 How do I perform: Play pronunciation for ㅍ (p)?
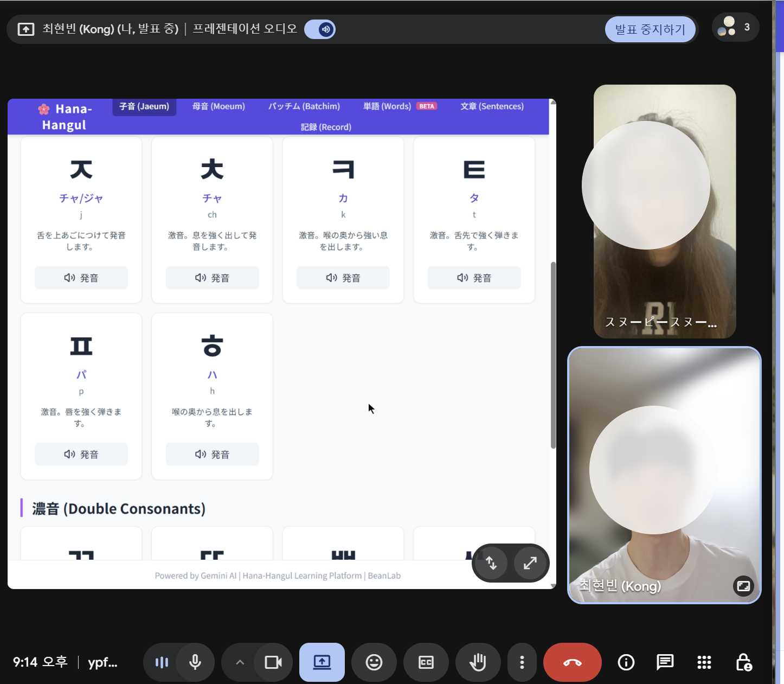click(81, 454)
